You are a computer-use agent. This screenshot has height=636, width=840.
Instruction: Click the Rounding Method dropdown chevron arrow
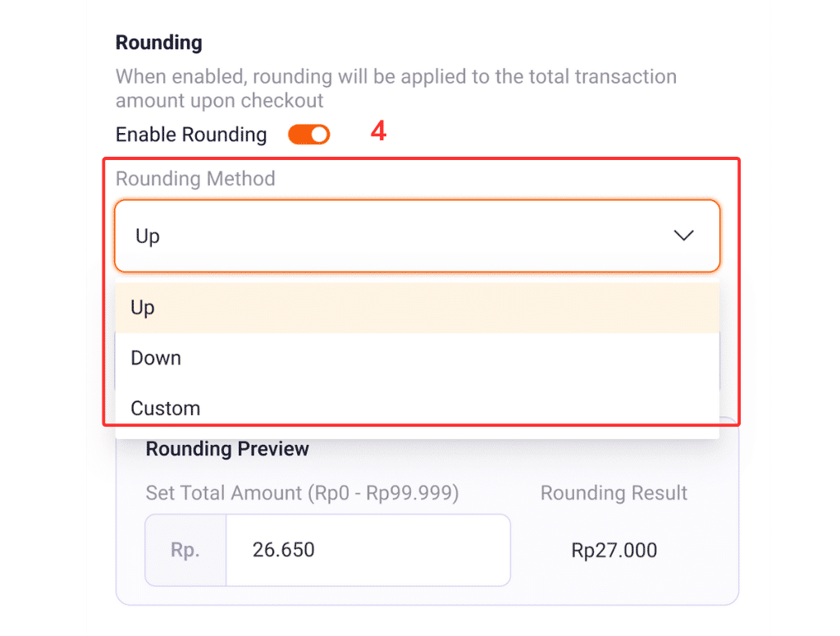683,236
